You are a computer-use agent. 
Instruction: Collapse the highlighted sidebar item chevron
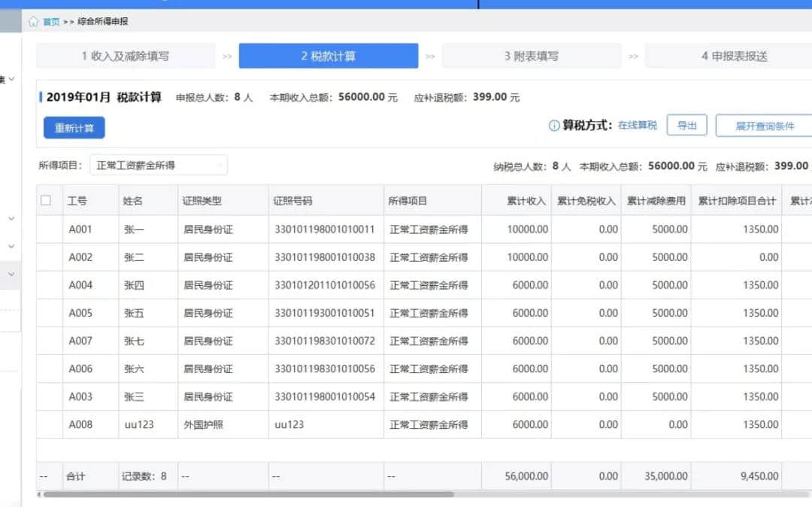11,275
